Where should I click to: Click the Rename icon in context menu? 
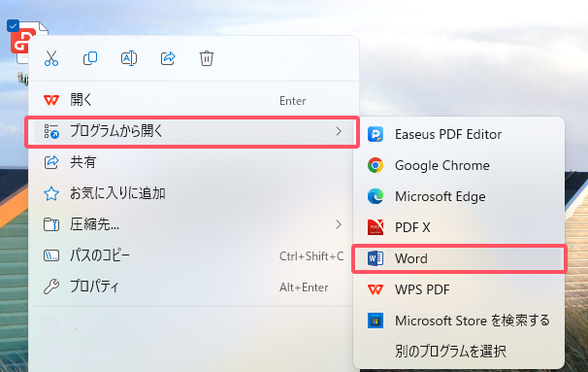[129, 58]
